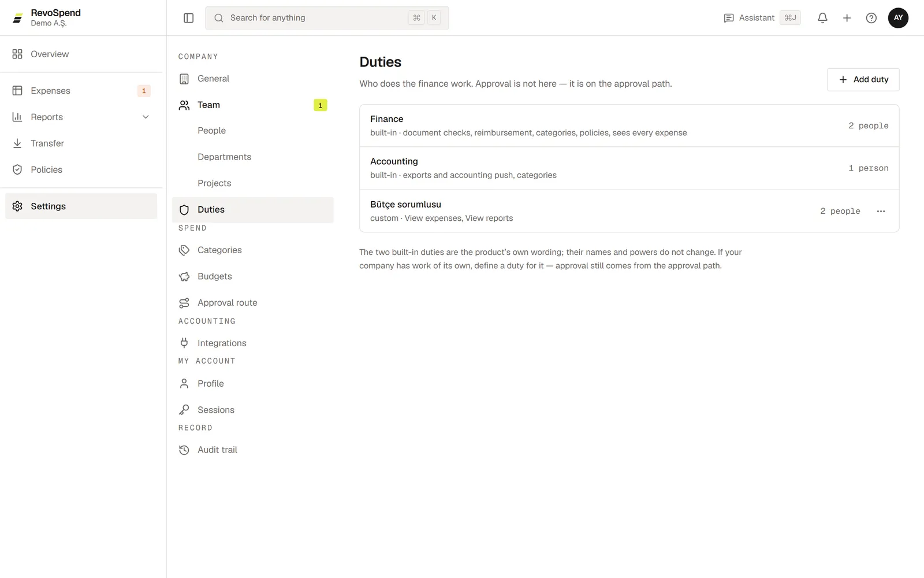Add a new duty
Image resolution: width=924 pixels, height=578 pixels.
863,79
